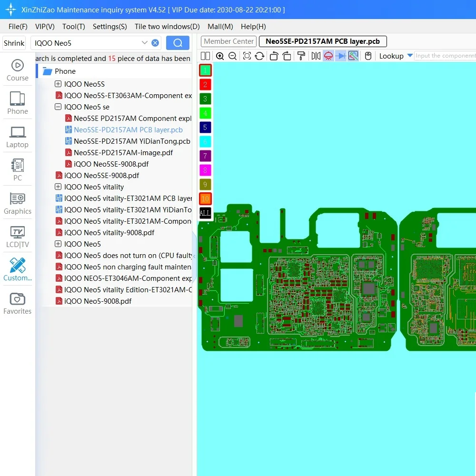Switch to the Neo5SE-PD2157AM PCB layer tab
This screenshot has height=476, width=476.
[x=322, y=41]
